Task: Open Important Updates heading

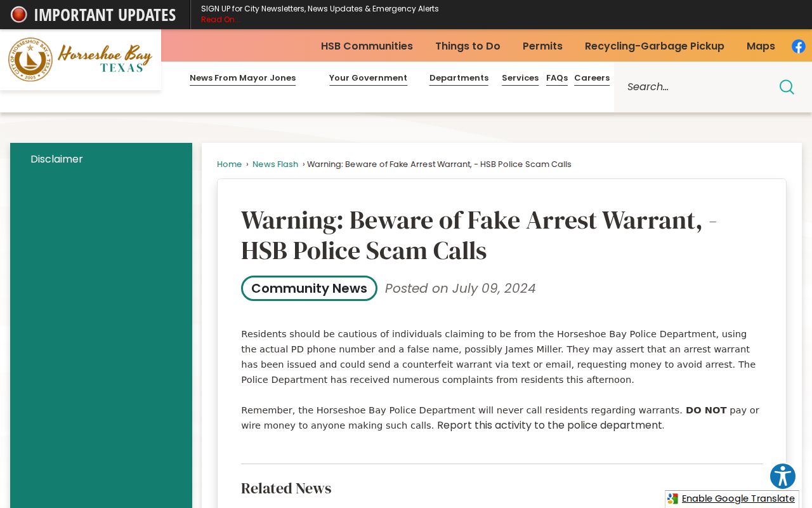Action: click(105, 15)
